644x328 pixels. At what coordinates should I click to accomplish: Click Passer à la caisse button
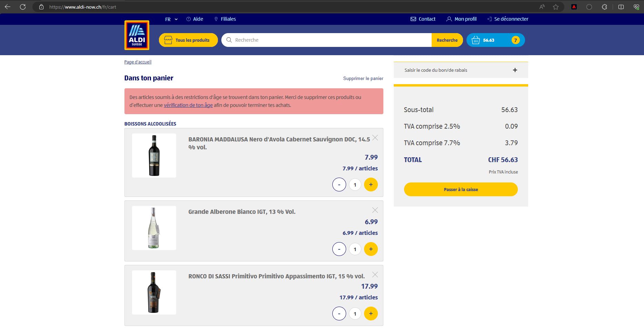tap(461, 189)
